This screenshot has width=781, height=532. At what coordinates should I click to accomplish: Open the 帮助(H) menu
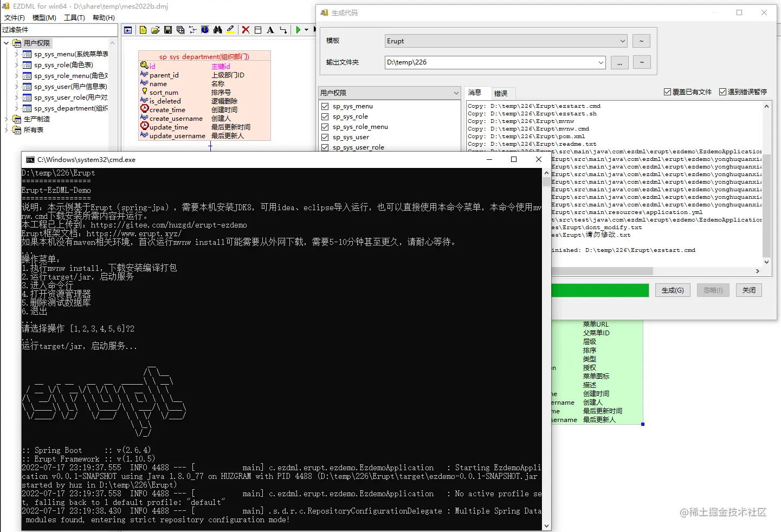104,18
